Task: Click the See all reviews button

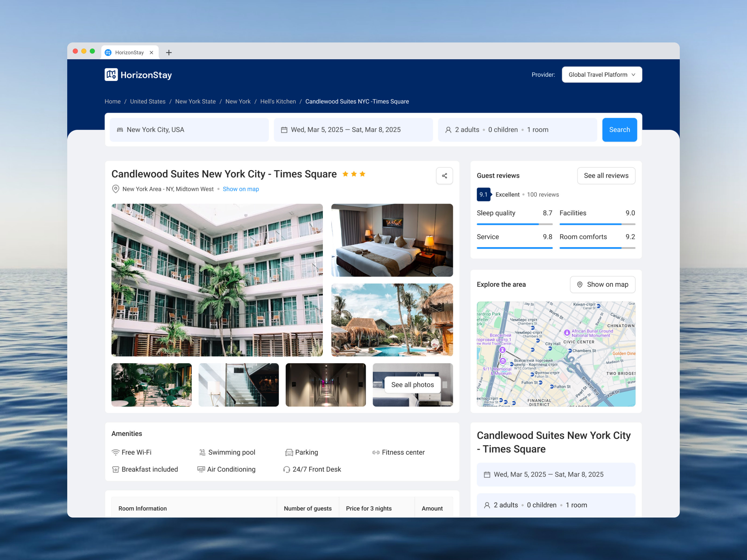Action: click(x=606, y=175)
